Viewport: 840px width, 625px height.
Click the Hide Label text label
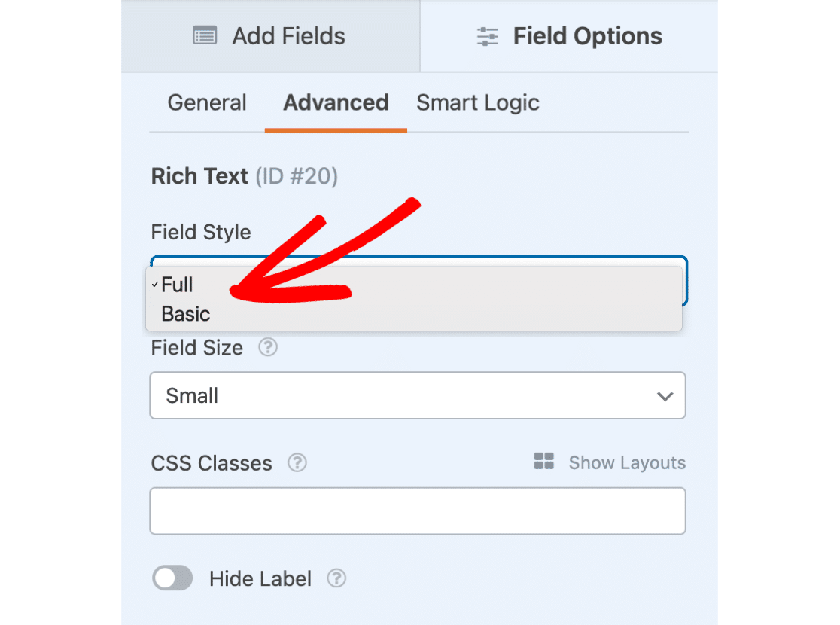(x=260, y=578)
